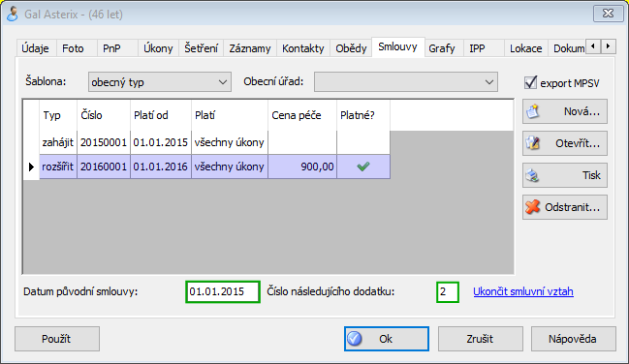The height and width of the screenshot is (364, 629).
Task: Apply changes with Použít button
Action: pos(57,339)
